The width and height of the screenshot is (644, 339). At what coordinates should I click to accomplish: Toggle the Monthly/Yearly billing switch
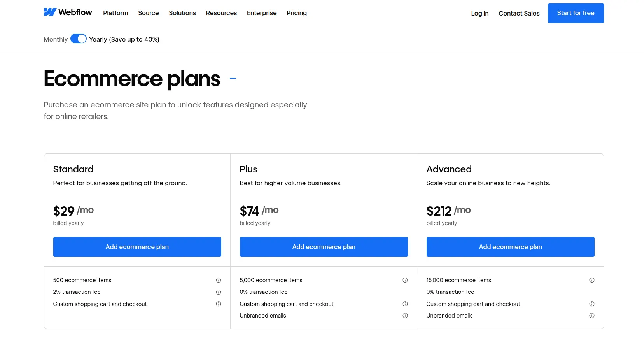pyautogui.click(x=79, y=39)
